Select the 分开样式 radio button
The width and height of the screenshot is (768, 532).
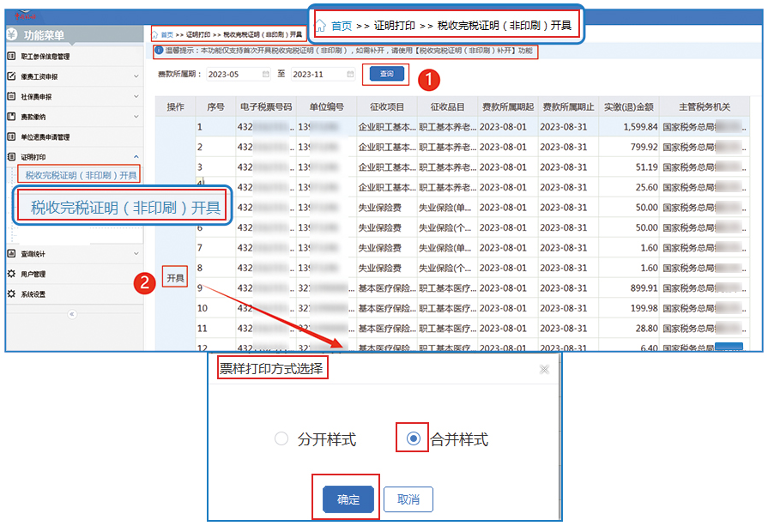(281, 438)
